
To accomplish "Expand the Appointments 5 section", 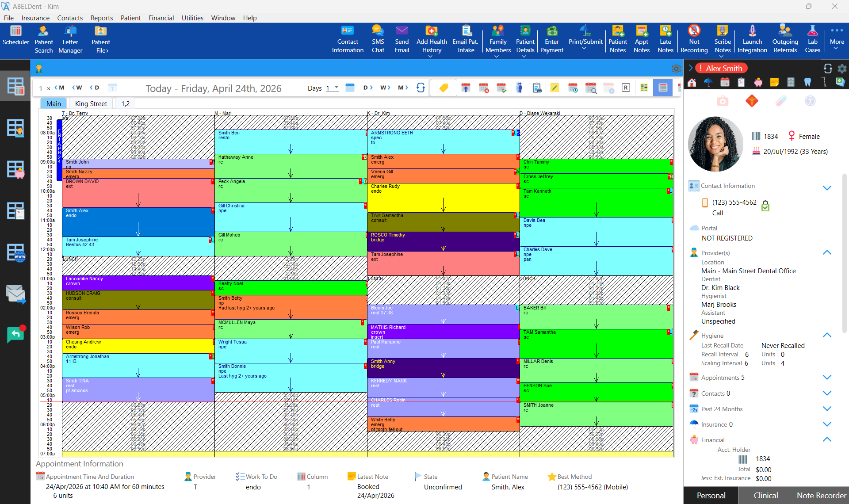I will (827, 377).
